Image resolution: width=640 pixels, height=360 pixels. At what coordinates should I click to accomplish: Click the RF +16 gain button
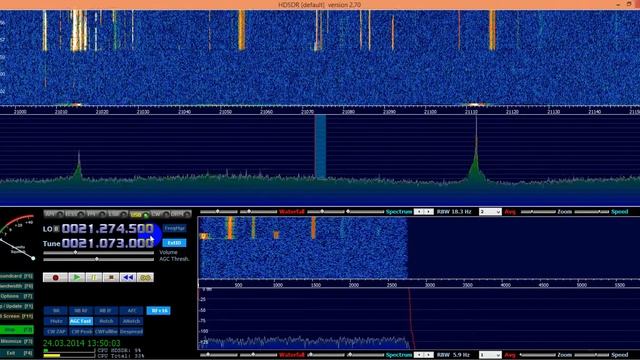(158, 311)
